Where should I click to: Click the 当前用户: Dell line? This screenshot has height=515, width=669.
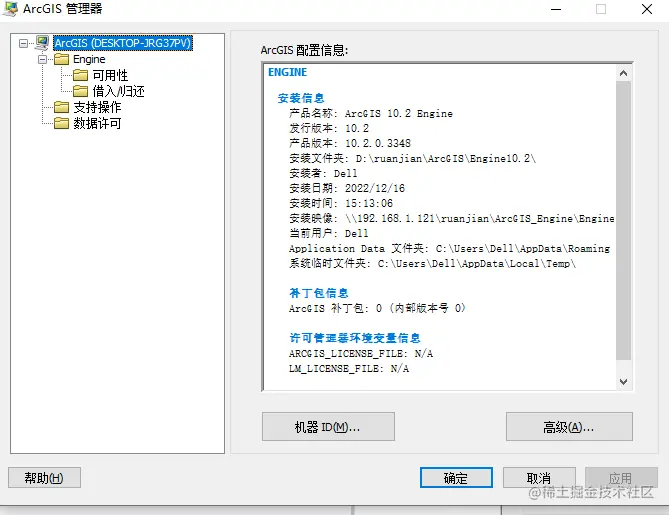pos(329,233)
